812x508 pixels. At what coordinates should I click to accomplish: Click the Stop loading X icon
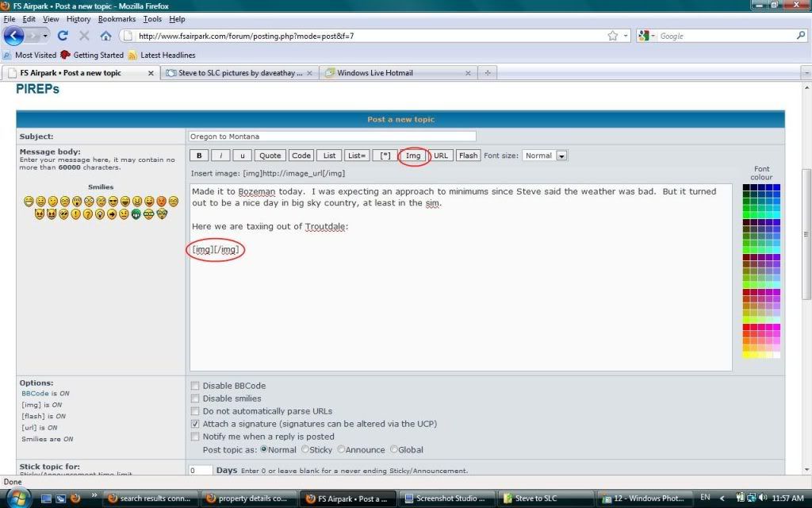click(84, 36)
